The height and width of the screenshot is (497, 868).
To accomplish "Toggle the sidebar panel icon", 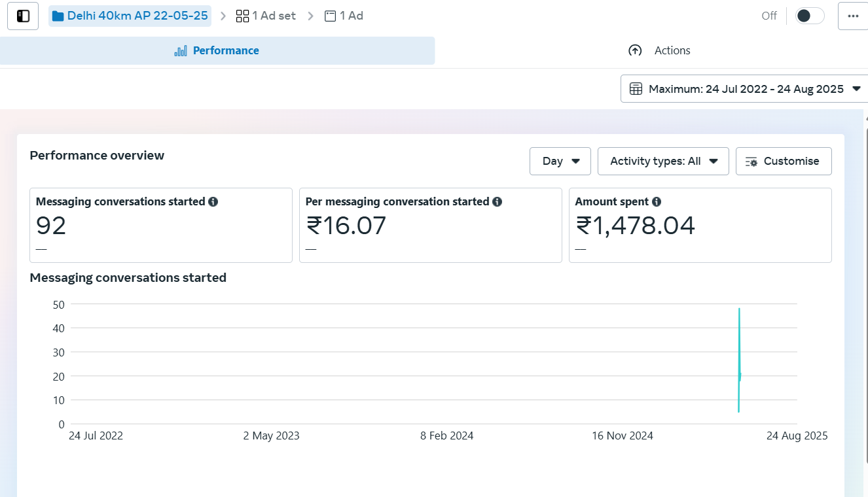I will 23,16.
